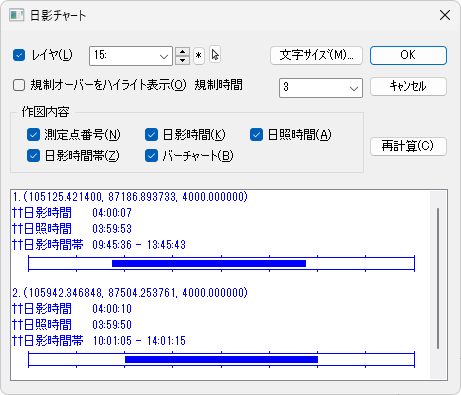Select point 1 coordinates line 105125.421400
461x395 pixels.
pos(130,197)
